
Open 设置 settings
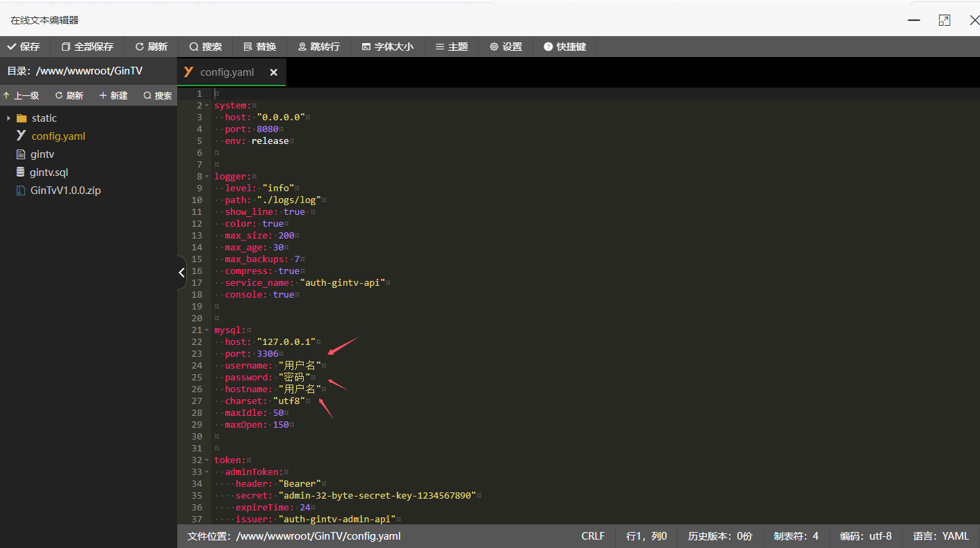(506, 47)
